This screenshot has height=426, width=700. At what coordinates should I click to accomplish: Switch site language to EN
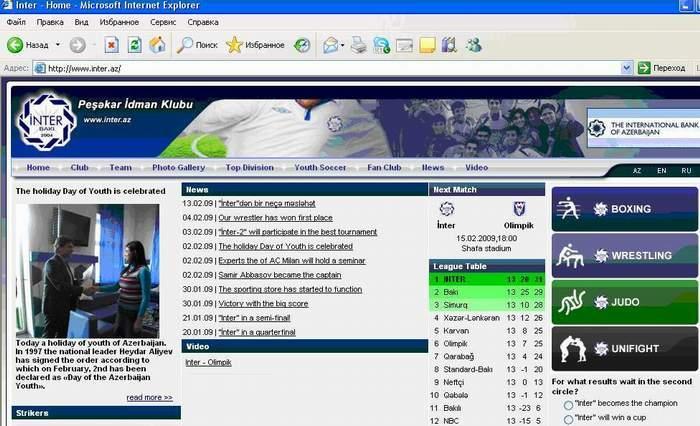(661, 170)
